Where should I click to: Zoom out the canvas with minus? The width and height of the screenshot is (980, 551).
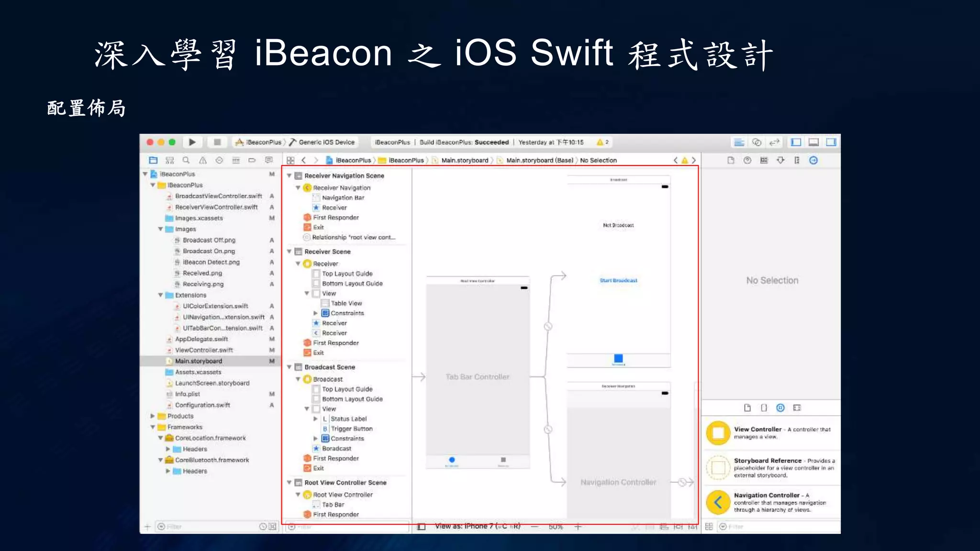click(535, 527)
